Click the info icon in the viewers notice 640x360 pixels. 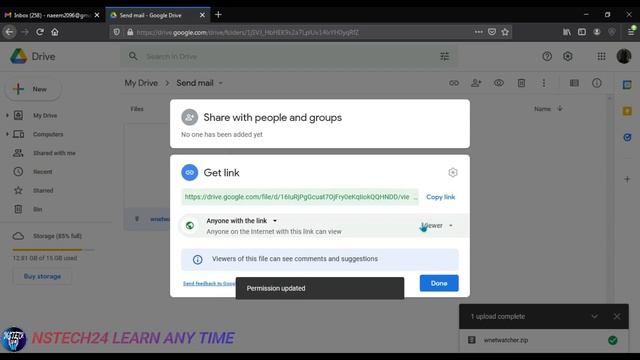[x=198, y=260]
